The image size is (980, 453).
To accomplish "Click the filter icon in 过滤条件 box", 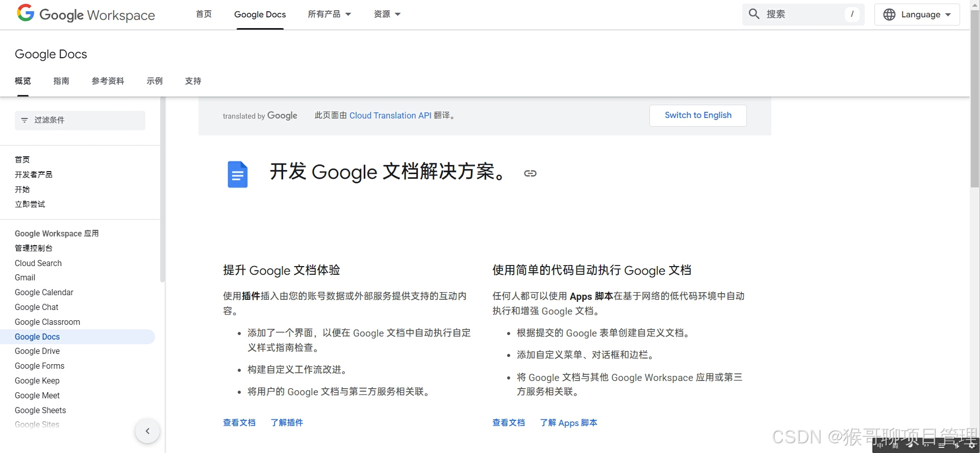I will (x=24, y=120).
